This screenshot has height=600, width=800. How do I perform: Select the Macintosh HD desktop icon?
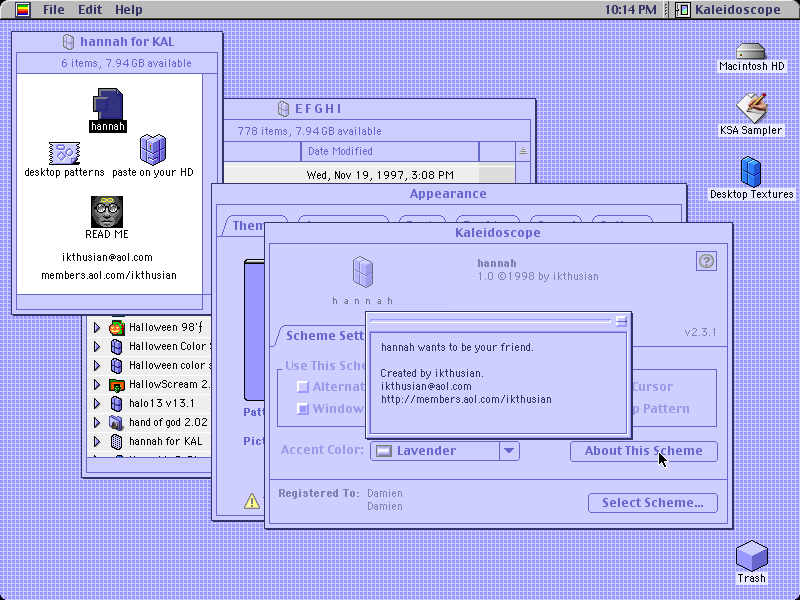[751, 52]
